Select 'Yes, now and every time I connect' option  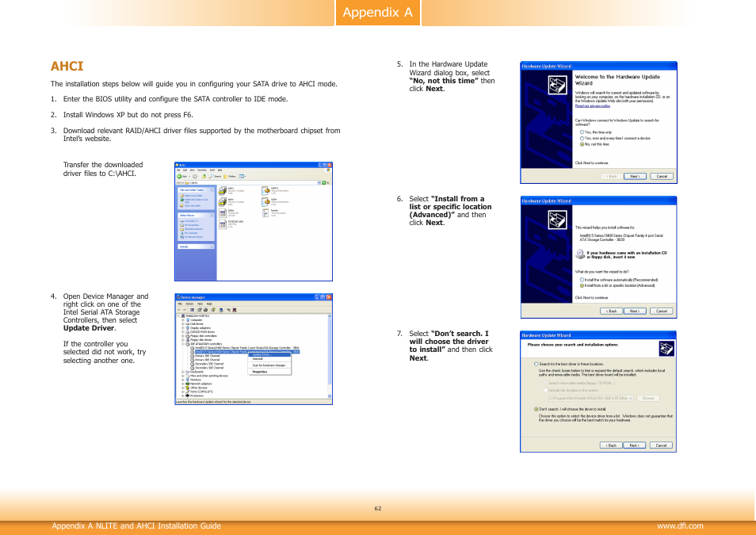[582, 138]
